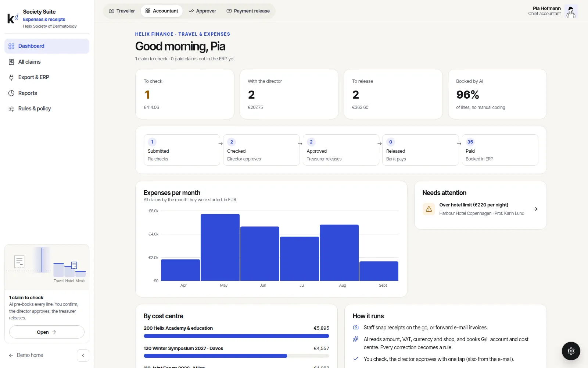Click the Approver double-check icon

[x=191, y=11]
